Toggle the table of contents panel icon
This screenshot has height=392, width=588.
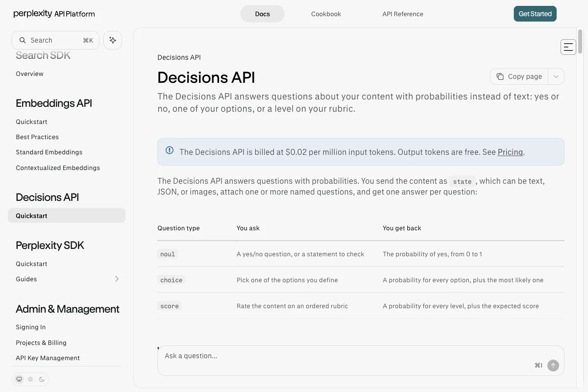(x=568, y=47)
